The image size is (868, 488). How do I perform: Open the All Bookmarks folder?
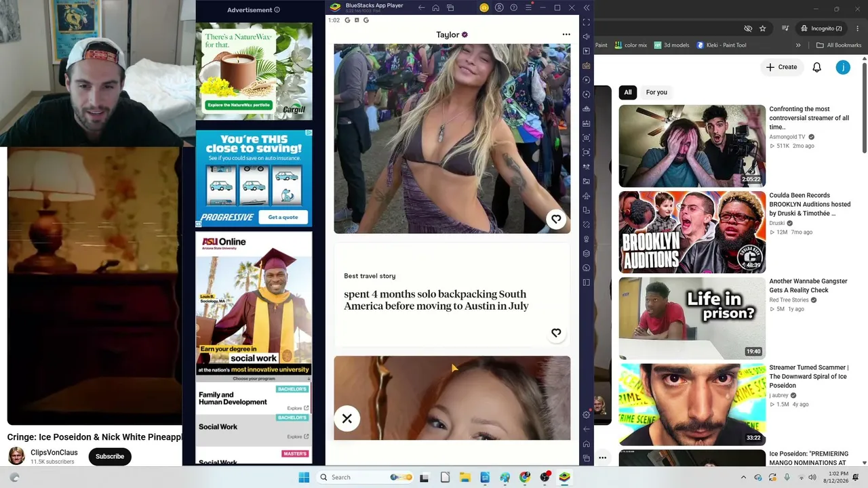tap(839, 45)
